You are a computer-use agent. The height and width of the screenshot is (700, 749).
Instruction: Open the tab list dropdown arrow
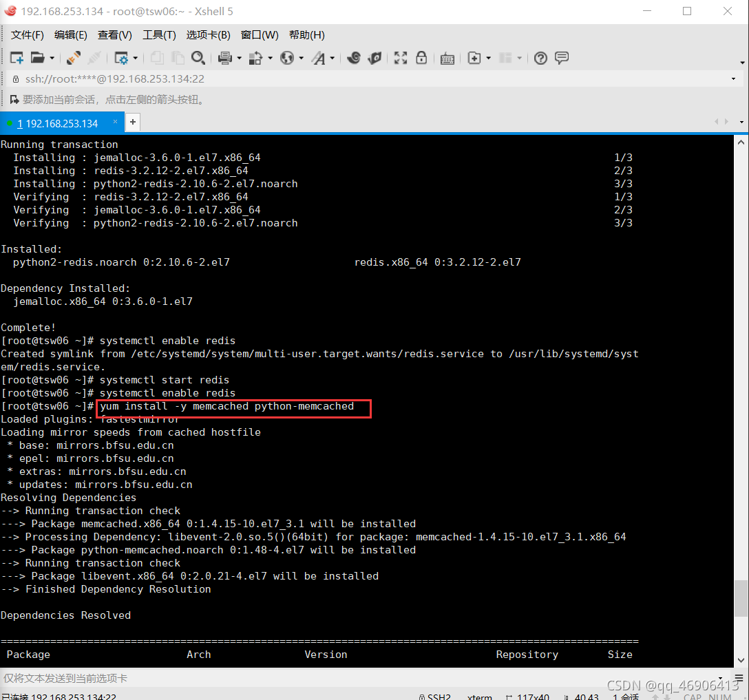[x=741, y=122]
